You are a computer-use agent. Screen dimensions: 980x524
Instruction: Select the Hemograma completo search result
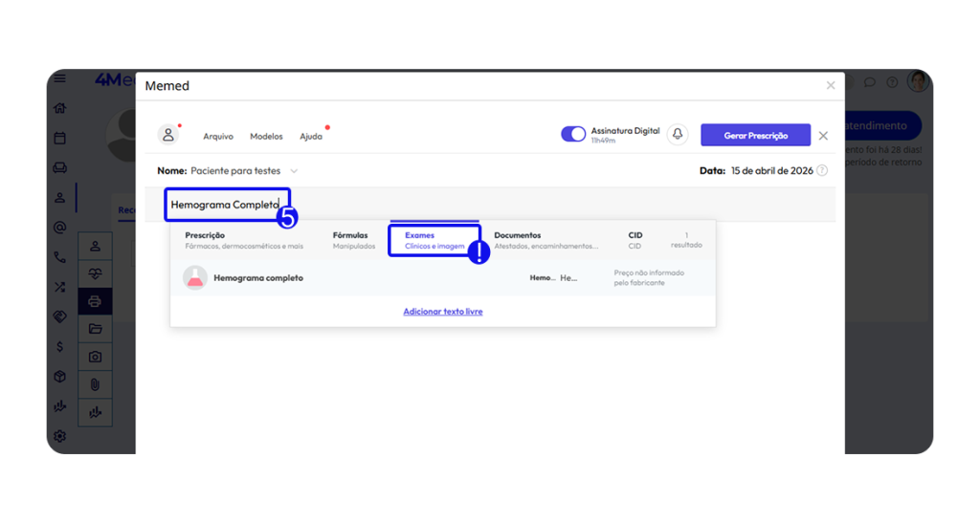258,278
